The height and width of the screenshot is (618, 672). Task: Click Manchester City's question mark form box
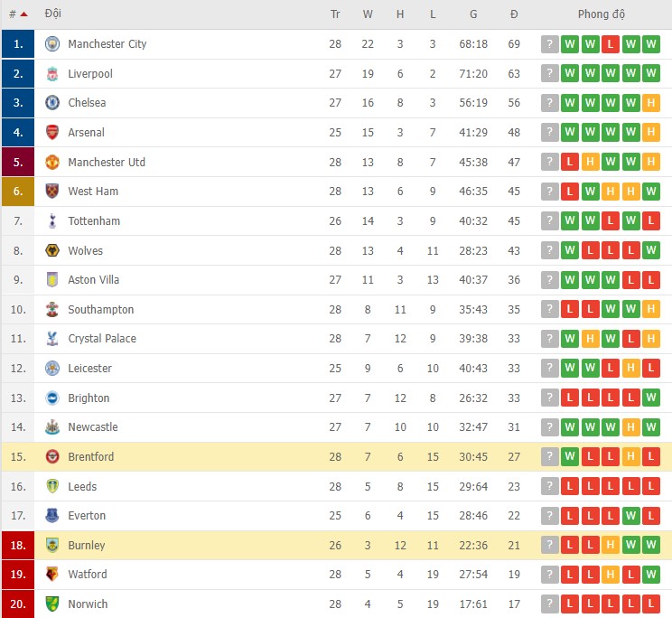pos(549,44)
